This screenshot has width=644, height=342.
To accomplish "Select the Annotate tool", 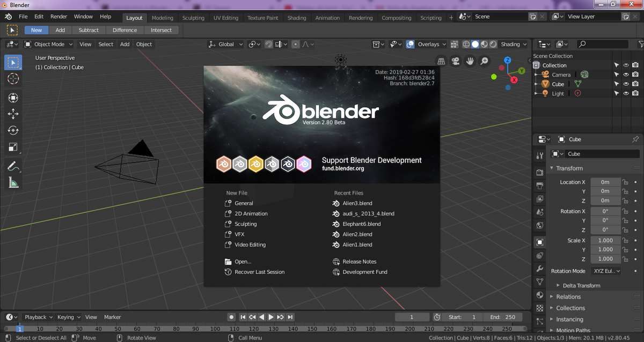I will 13,166.
